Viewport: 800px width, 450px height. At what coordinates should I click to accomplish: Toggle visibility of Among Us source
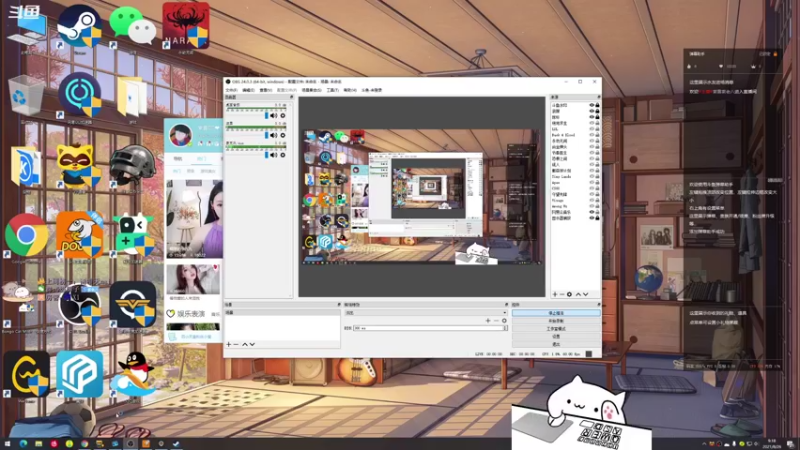click(592, 206)
